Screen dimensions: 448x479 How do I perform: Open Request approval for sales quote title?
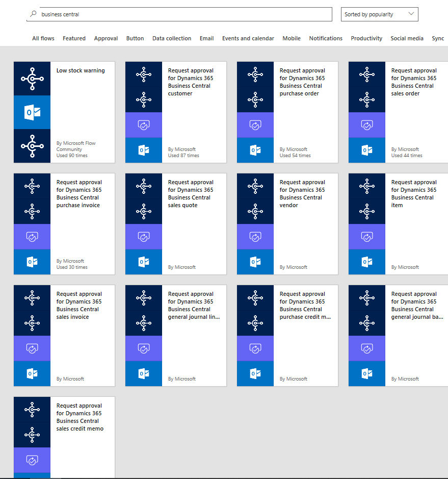(x=191, y=194)
